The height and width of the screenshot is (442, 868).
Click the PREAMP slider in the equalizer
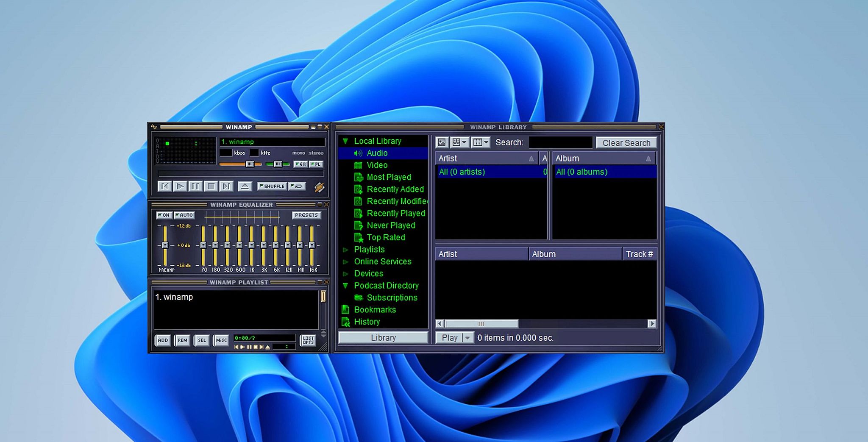pos(165,245)
